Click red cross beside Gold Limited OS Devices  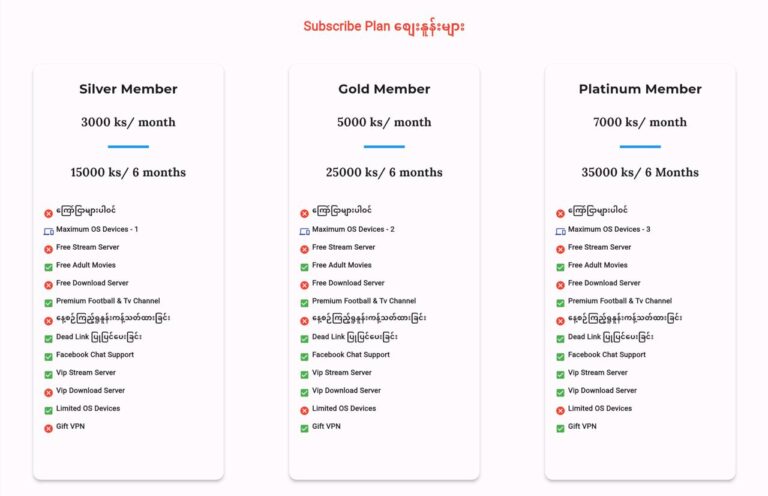click(304, 410)
